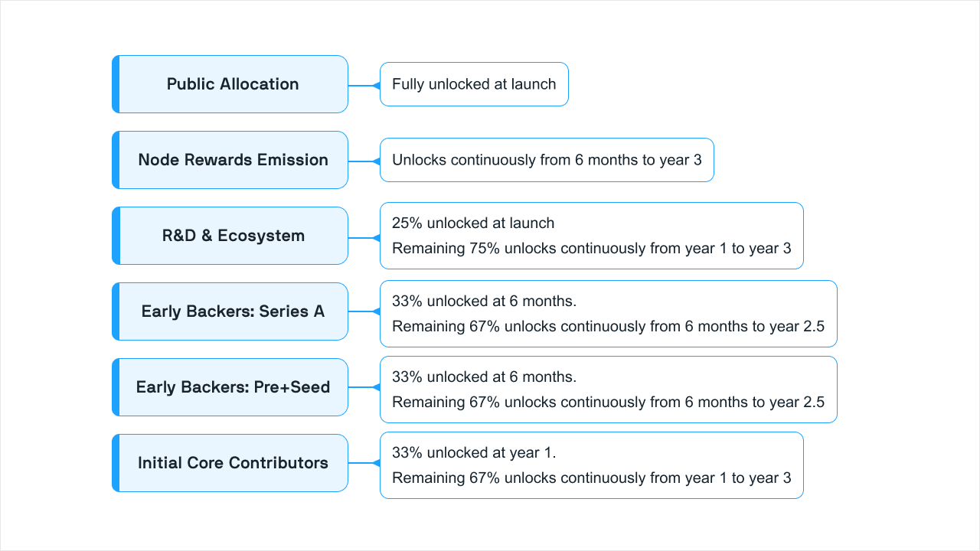The image size is (980, 551).
Task: Click the "Fully unlocked at launch" description box
Action: (474, 84)
